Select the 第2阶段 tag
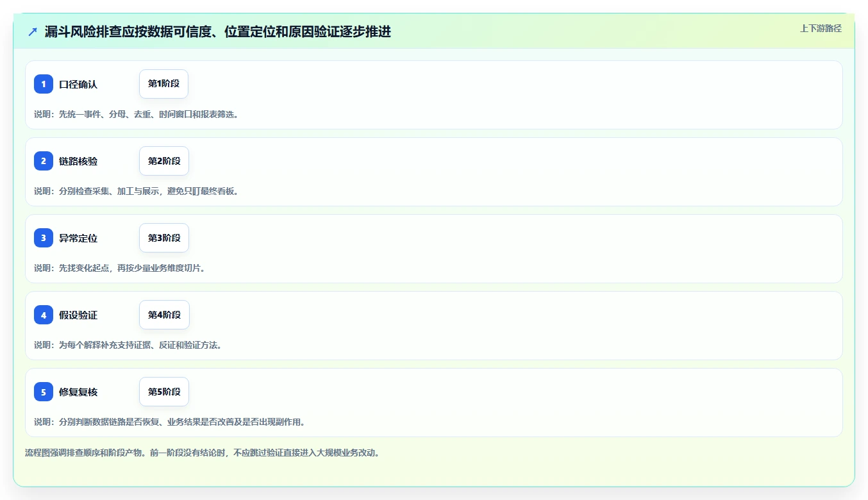Image resolution: width=868 pixels, height=500 pixels. (x=164, y=161)
